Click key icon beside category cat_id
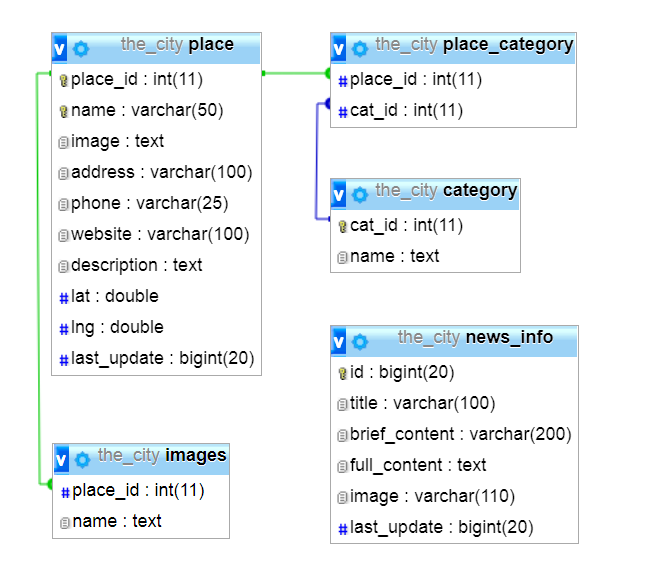Viewport: 648px width, 582px height. [x=342, y=226]
